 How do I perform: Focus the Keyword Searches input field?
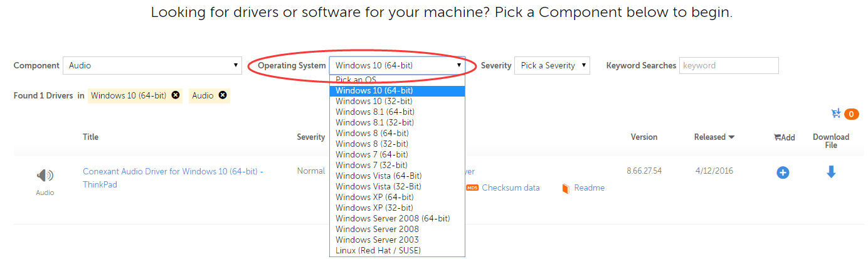[729, 65]
